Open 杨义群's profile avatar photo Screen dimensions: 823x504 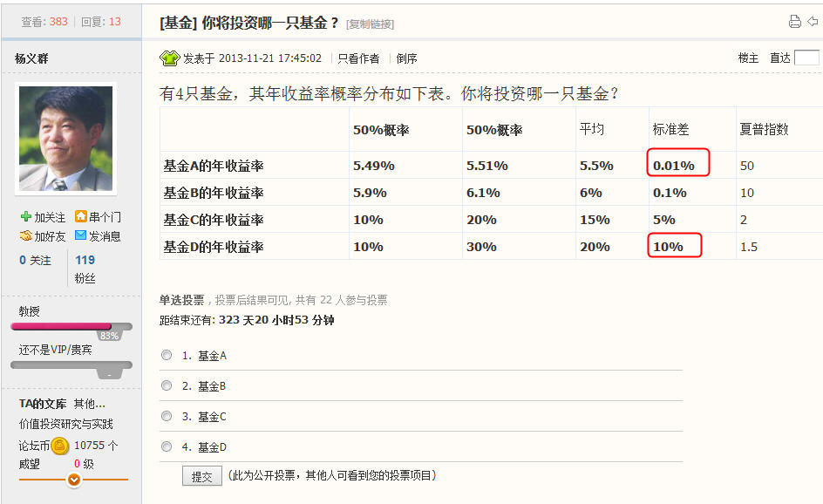pos(65,139)
